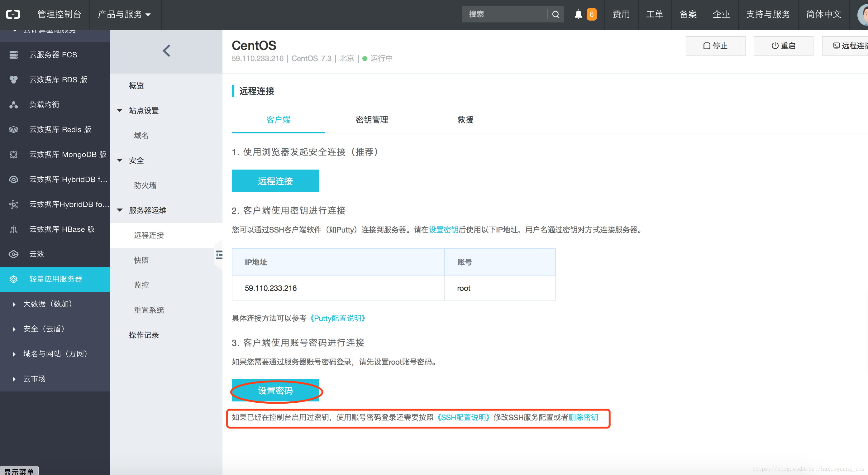Click the back chevron arrow icon
868x475 pixels.
pyautogui.click(x=166, y=51)
